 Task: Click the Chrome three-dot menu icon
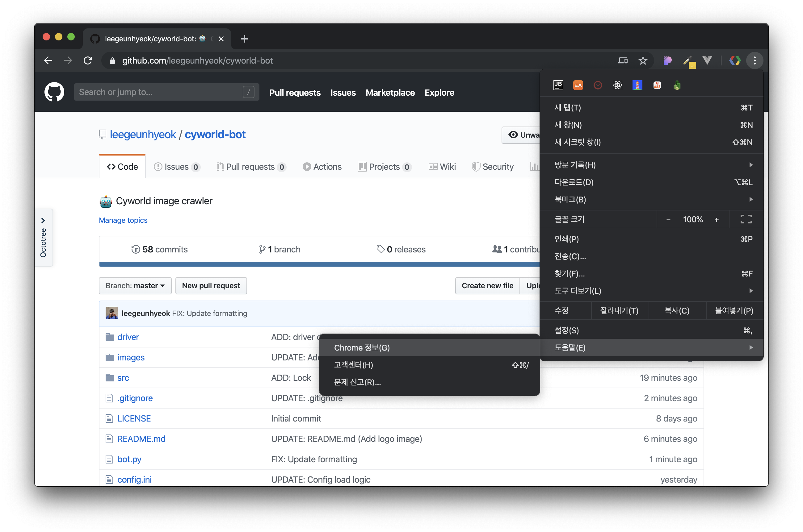point(755,61)
